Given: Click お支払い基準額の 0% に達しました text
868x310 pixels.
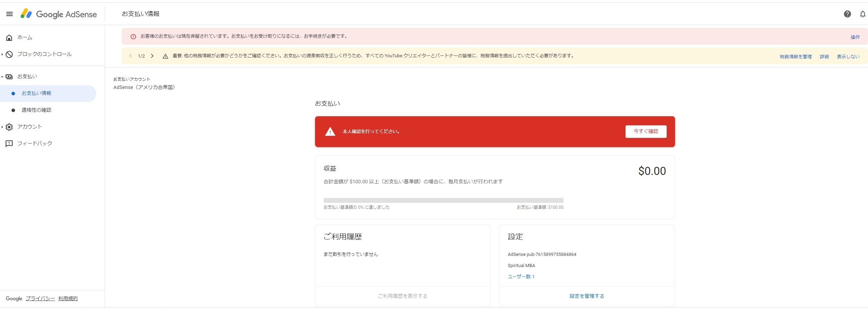Looking at the screenshot, I should point(357,207).
